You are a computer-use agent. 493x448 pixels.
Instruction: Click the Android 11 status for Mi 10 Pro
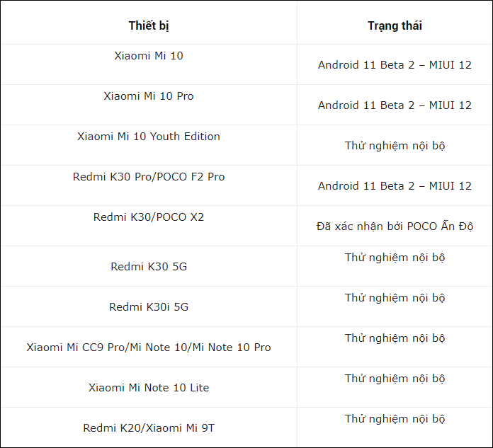[395, 105]
